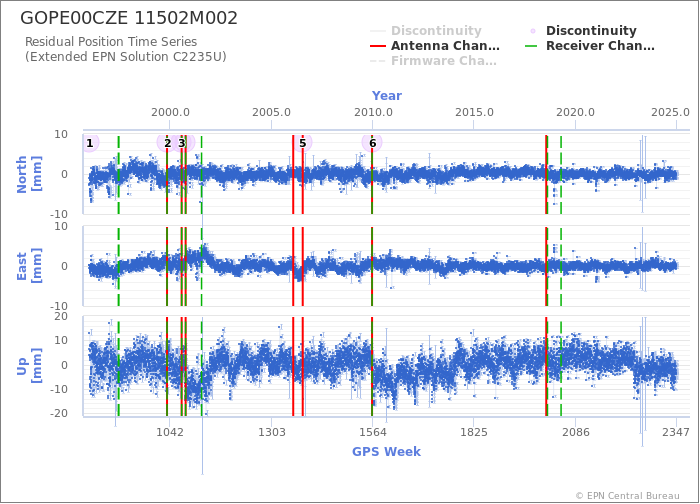Click the GPS Week axis title

tap(387, 452)
